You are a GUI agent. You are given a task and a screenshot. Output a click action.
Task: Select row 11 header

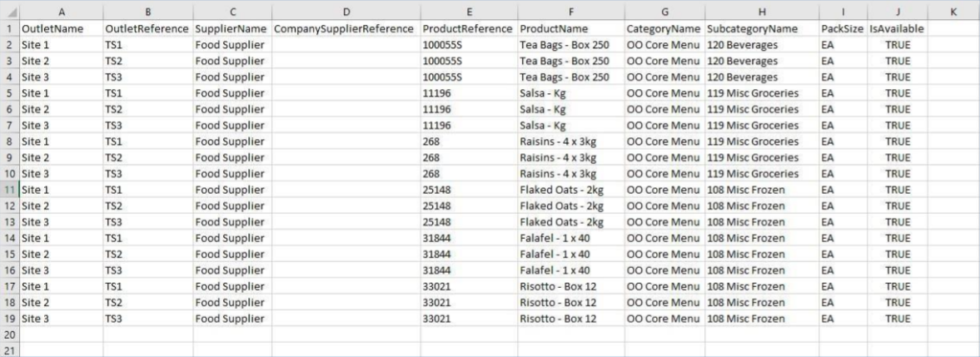click(10, 190)
